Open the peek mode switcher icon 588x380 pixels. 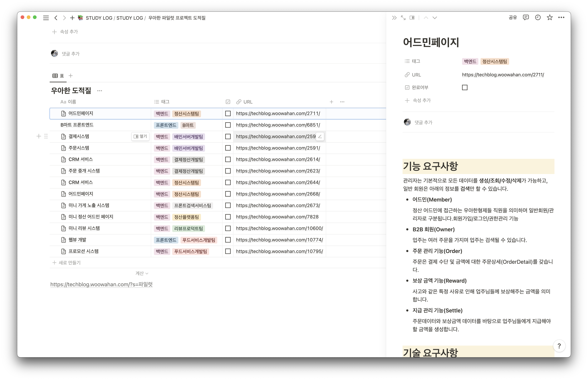tap(412, 18)
